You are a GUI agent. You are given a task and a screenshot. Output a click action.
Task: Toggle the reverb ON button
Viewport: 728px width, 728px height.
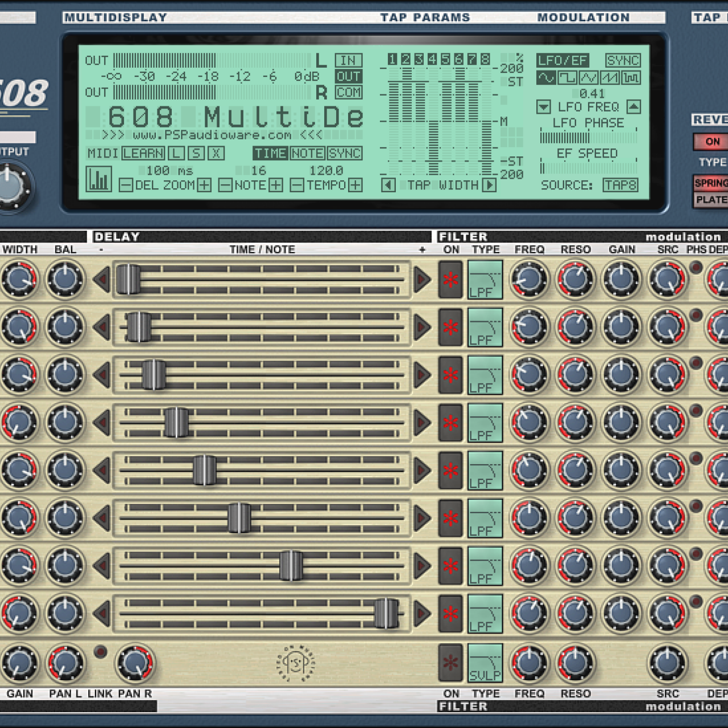coord(712,142)
